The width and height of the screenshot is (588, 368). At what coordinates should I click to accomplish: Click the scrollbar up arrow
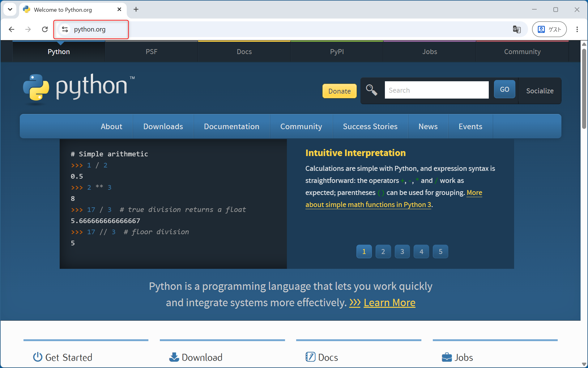(584, 44)
